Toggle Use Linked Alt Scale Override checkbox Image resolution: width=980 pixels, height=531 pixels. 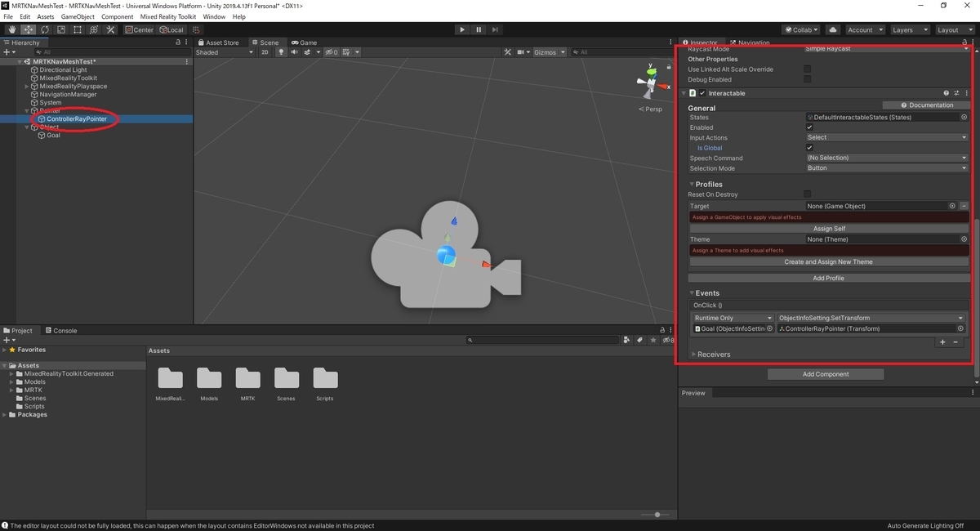(808, 69)
